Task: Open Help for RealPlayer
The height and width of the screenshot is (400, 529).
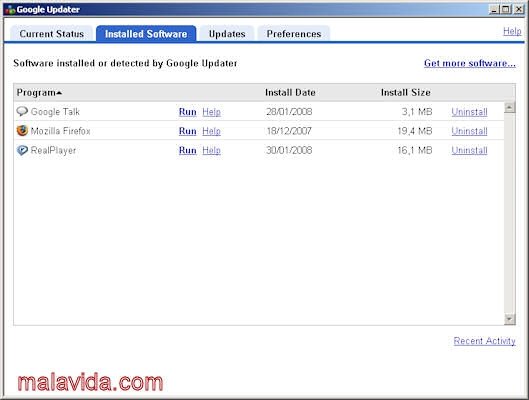Action: click(212, 150)
